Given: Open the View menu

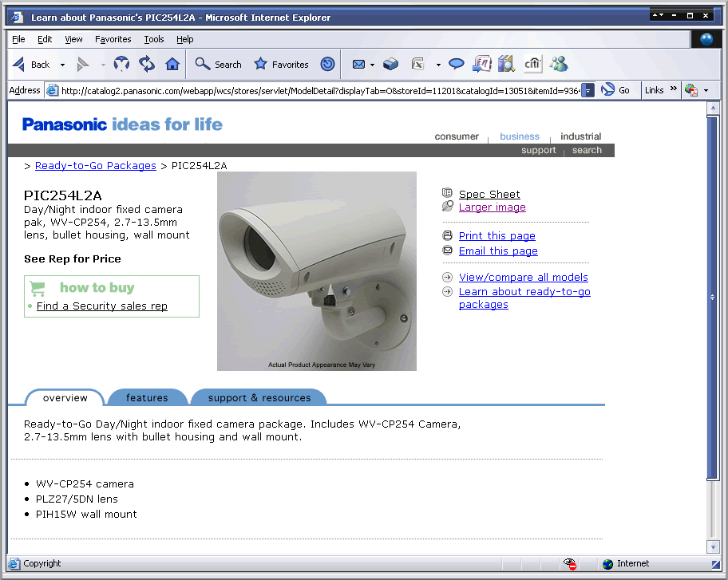Looking at the screenshot, I should click(73, 39).
